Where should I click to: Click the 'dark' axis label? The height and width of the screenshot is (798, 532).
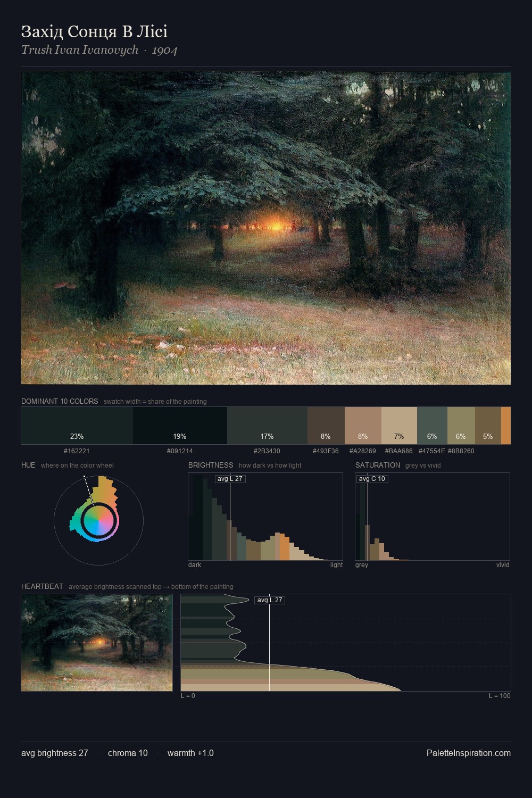coord(195,565)
